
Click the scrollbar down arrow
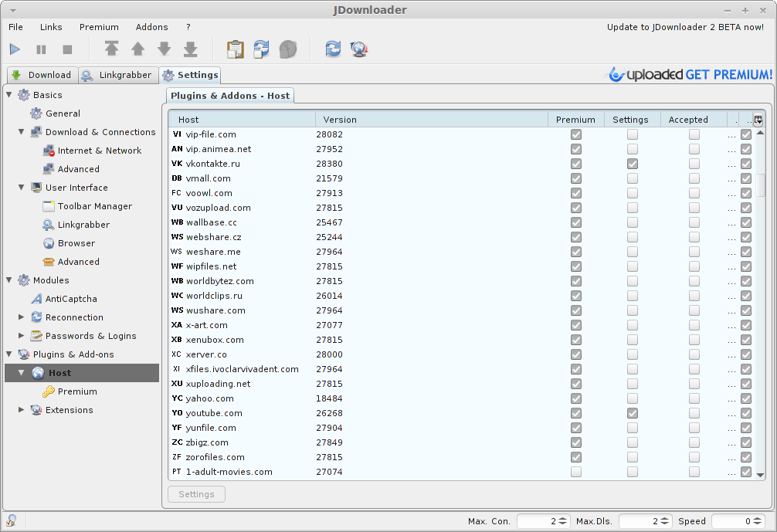click(761, 475)
